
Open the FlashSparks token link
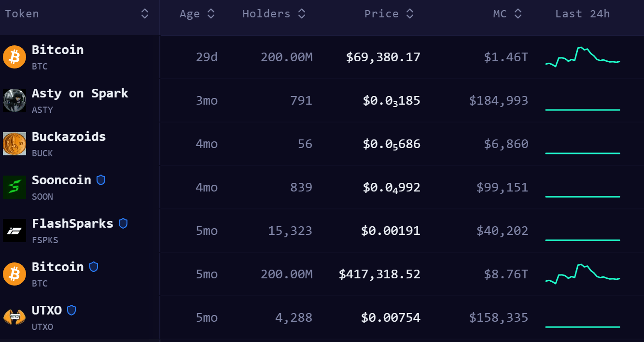tap(72, 224)
